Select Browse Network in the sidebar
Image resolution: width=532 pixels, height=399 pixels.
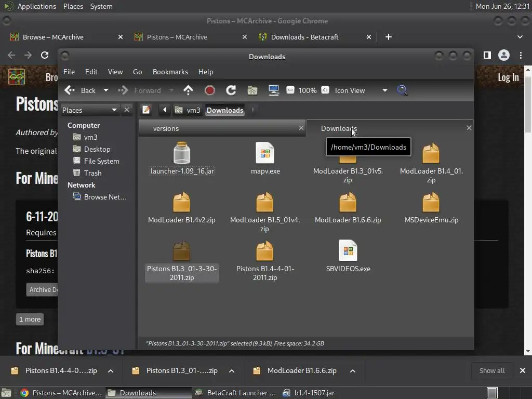pos(105,197)
